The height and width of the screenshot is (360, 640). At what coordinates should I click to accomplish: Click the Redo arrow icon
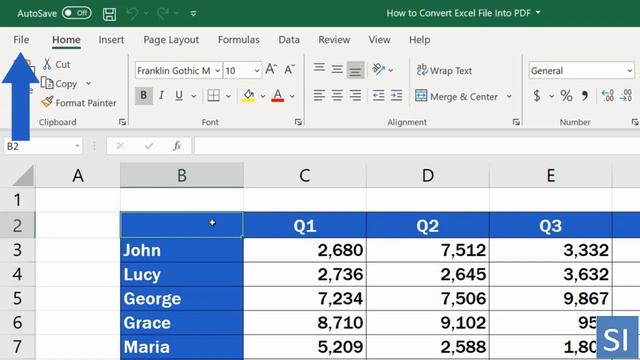pos(163,13)
